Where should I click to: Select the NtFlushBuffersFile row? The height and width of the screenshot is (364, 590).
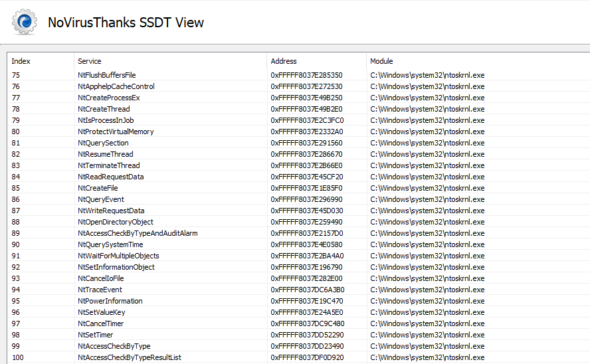(106, 75)
